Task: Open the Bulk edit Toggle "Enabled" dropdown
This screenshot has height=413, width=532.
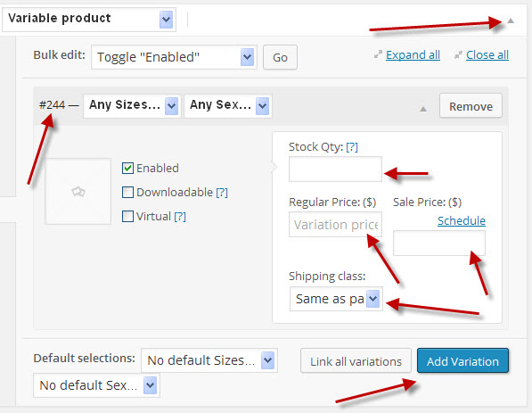Action: [174, 57]
